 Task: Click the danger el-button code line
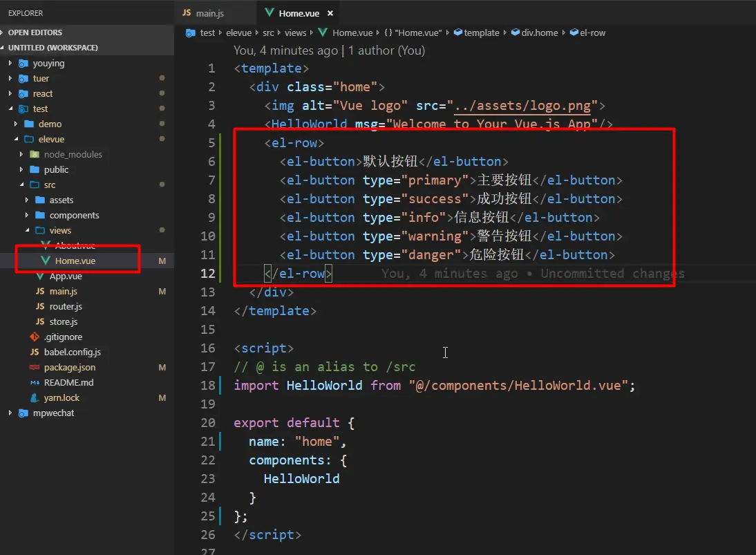[x=447, y=254]
